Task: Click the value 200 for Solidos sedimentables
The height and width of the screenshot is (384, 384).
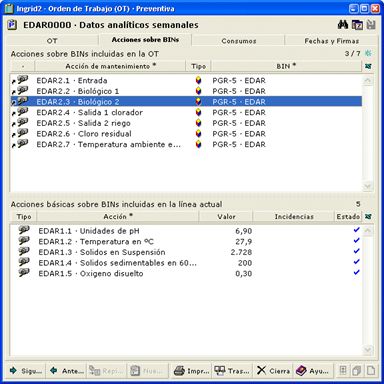Action: [245, 263]
